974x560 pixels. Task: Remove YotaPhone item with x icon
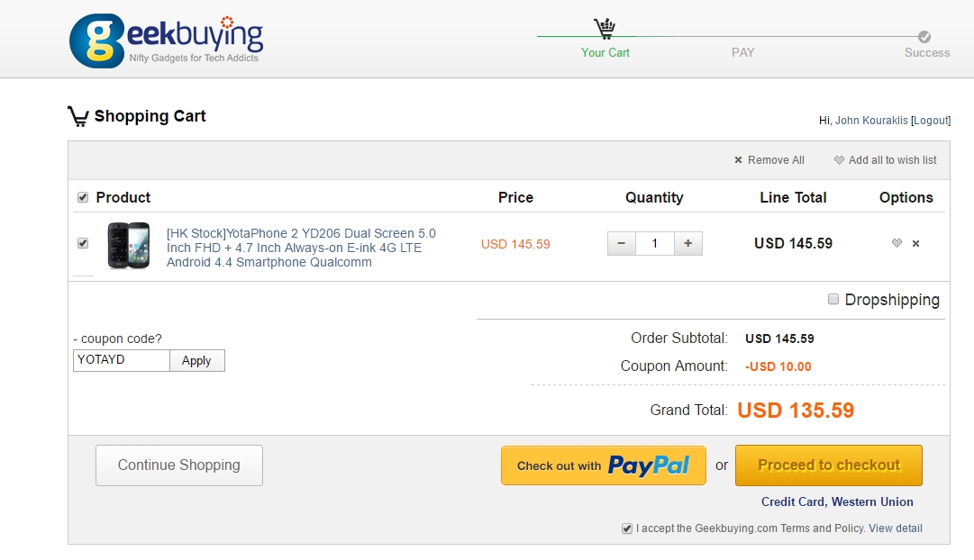coord(915,243)
